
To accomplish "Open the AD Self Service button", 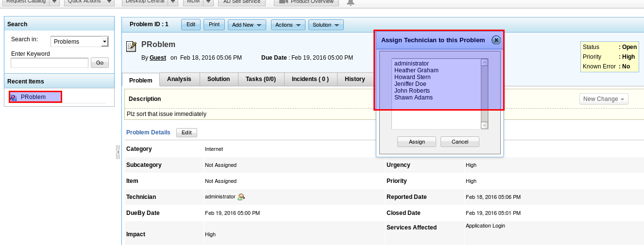I will point(241,2).
